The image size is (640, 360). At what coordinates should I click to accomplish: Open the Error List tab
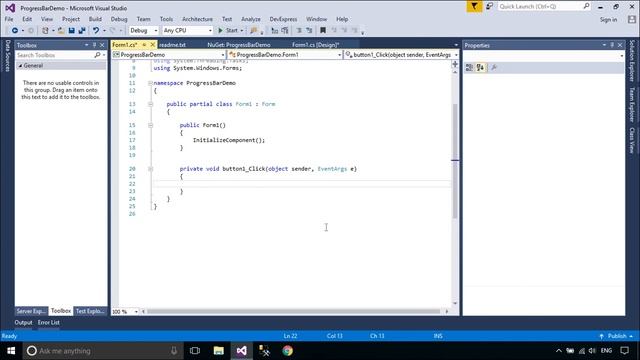coord(49,322)
